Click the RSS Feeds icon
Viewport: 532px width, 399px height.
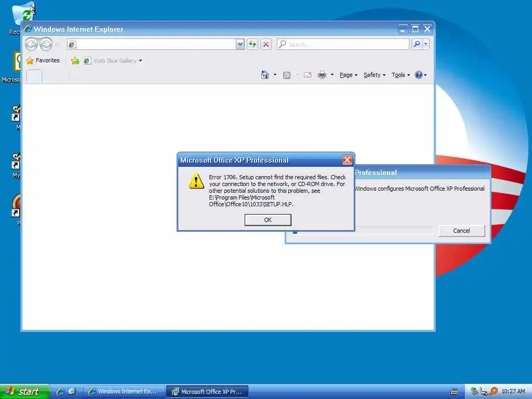pos(287,75)
